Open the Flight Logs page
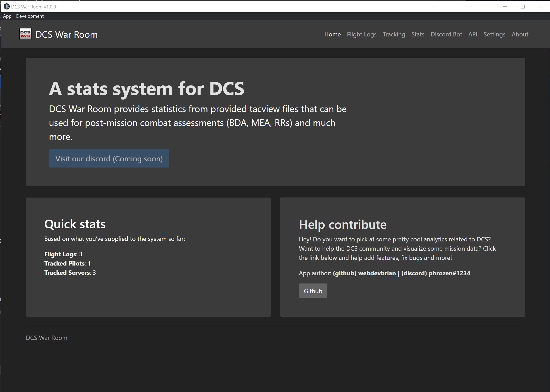 362,34
